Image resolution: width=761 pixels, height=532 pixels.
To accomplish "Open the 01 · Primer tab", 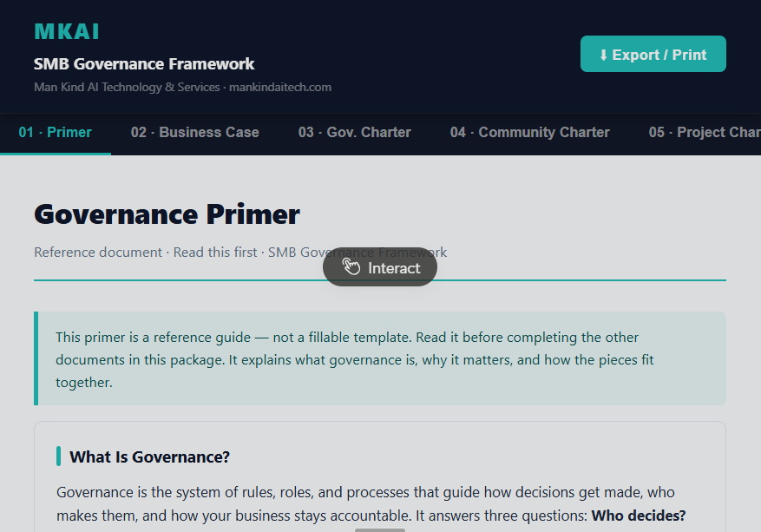I will [x=56, y=133].
